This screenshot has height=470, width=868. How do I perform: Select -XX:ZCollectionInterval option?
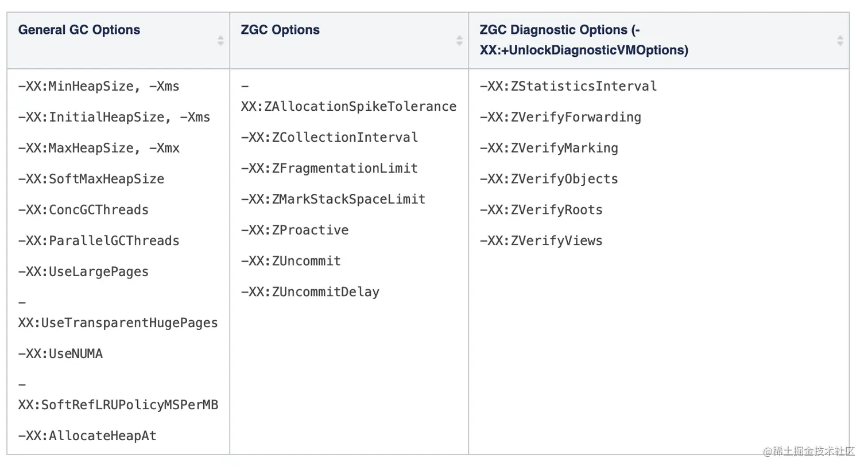(330, 138)
